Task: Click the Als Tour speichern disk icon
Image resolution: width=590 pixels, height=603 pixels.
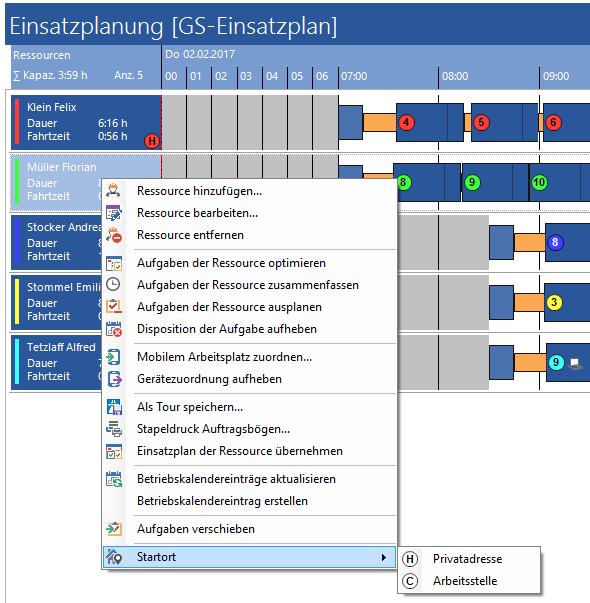Action: [114, 407]
